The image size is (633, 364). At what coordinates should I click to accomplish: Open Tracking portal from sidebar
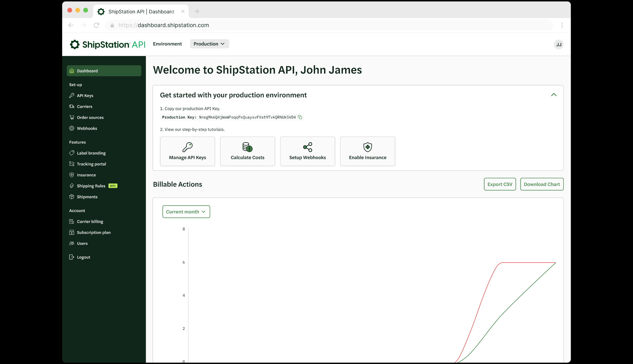click(x=91, y=164)
